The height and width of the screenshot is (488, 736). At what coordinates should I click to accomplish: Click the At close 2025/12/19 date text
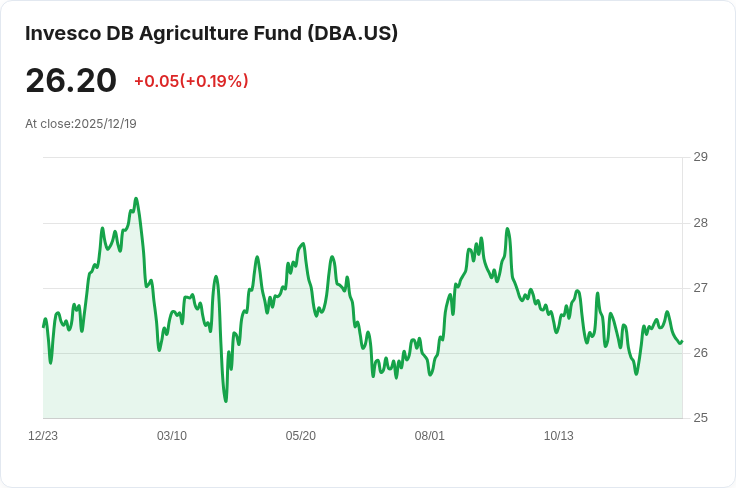[81, 124]
